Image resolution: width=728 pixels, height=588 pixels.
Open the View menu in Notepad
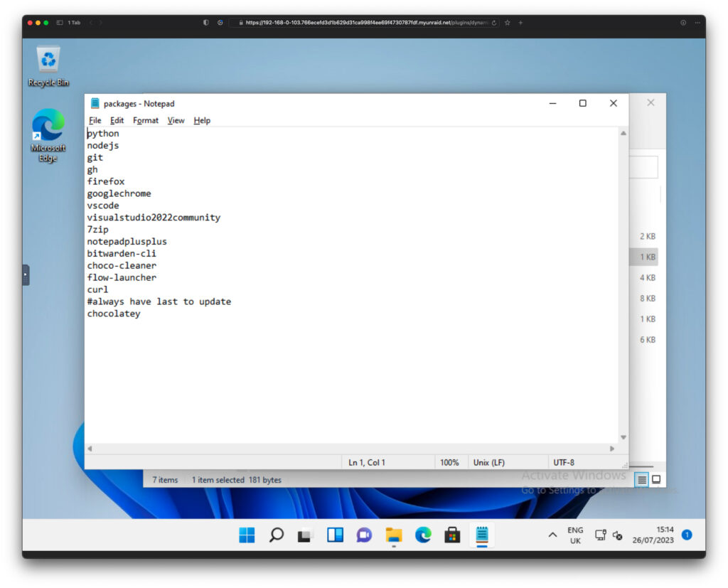(x=176, y=120)
